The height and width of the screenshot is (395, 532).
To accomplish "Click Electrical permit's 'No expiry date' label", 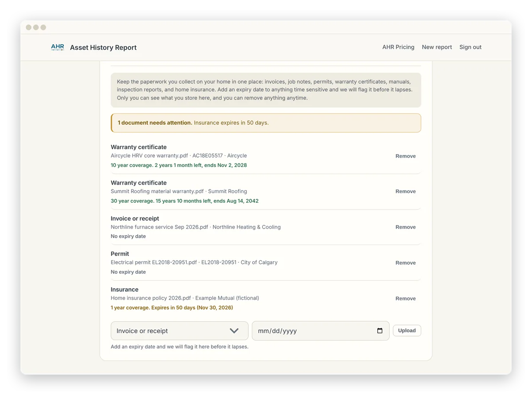I will [x=128, y=272].
